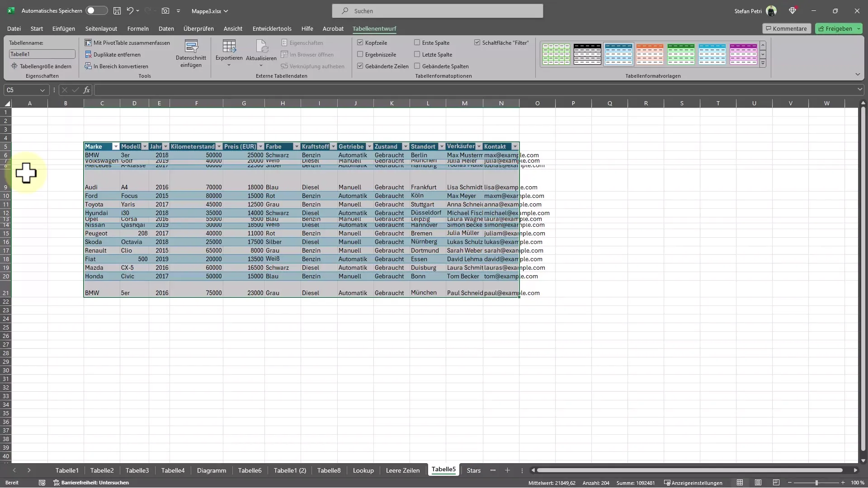The height and width of the screenshot is (488, 868).
Task: Click the Normal view icon in status bar
Action: pos(740,483)
